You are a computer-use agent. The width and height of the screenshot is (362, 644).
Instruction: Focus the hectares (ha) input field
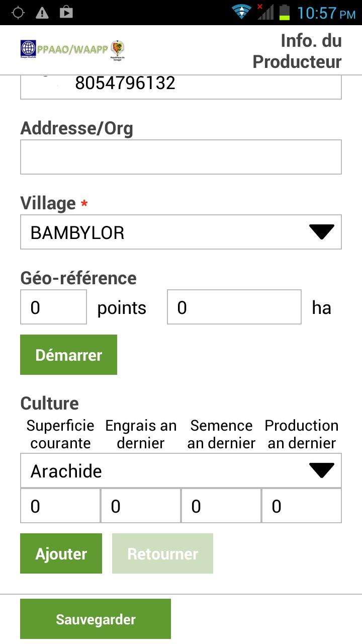[234, 307]
